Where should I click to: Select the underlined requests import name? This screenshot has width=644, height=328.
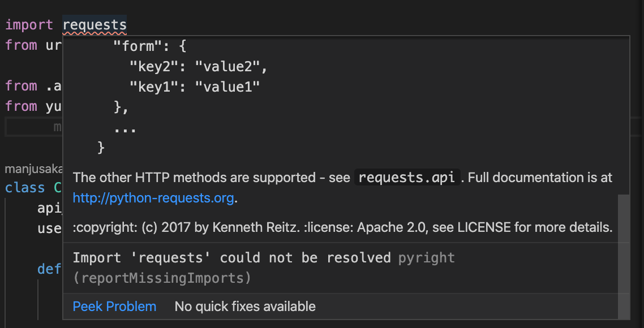[94, 24]
